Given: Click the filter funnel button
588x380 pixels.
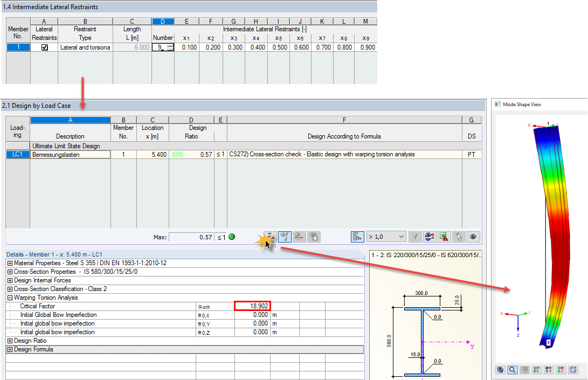Looking at the screenshot, I should [x=415, y=237].
